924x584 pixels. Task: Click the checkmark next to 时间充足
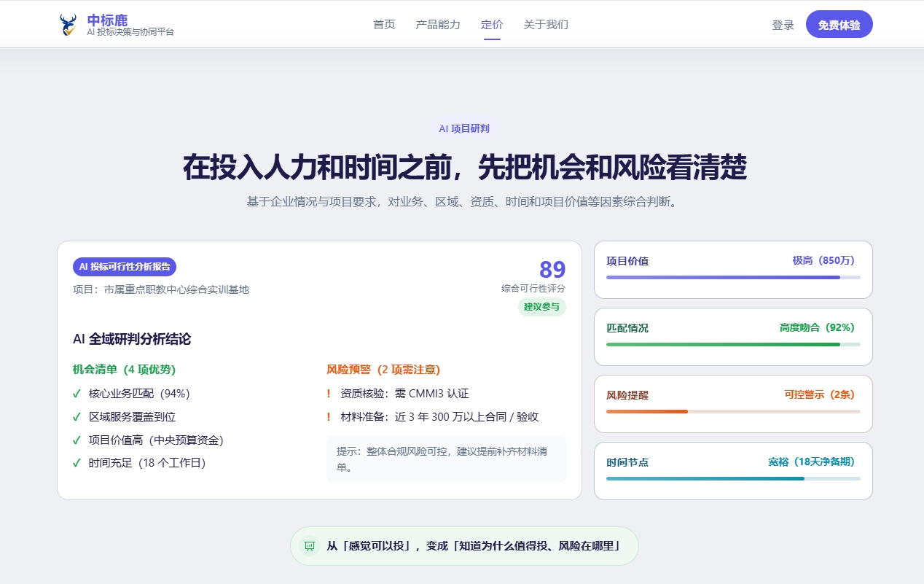[x=77, y=463]
